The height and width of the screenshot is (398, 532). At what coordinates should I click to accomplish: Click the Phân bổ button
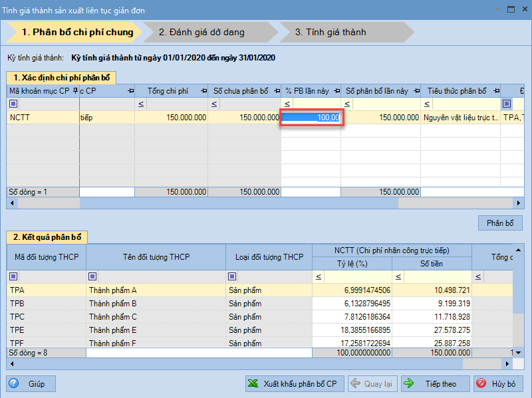click(500, 223)
